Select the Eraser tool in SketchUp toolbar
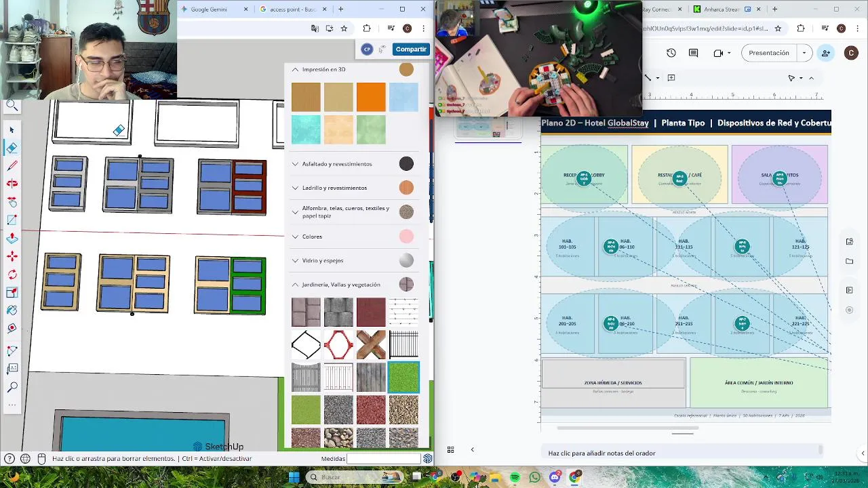The width and height of the screenshot is (868, 488). [12, 148]
